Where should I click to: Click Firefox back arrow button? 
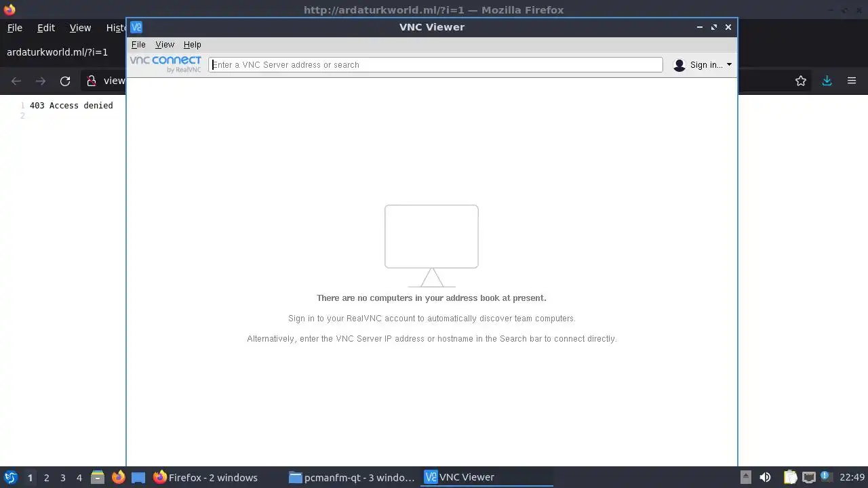tap(16, 81)
